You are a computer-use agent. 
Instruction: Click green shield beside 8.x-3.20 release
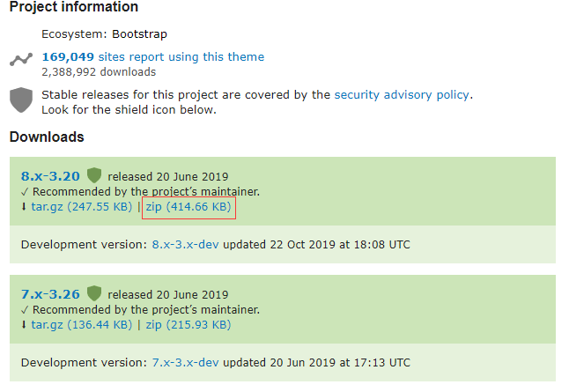point(94,175)
